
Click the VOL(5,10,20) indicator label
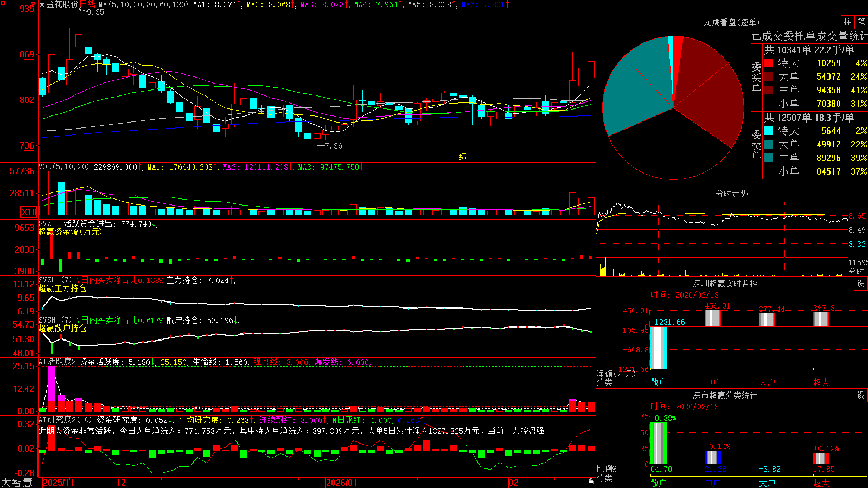[63, 167]
